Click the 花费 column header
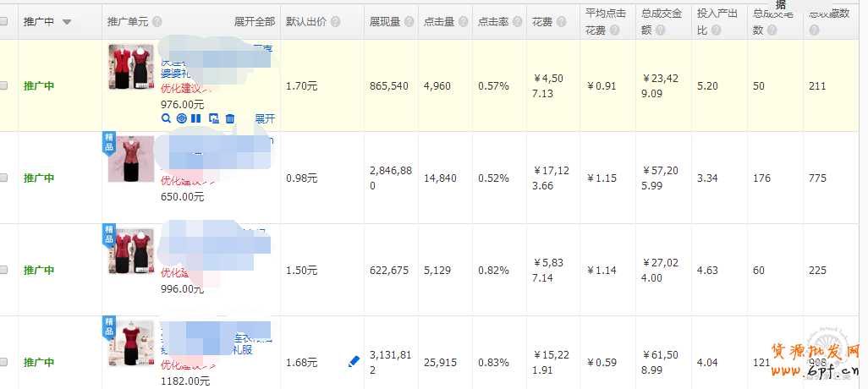This screenshot has height=389, width=868. point(542,22)
